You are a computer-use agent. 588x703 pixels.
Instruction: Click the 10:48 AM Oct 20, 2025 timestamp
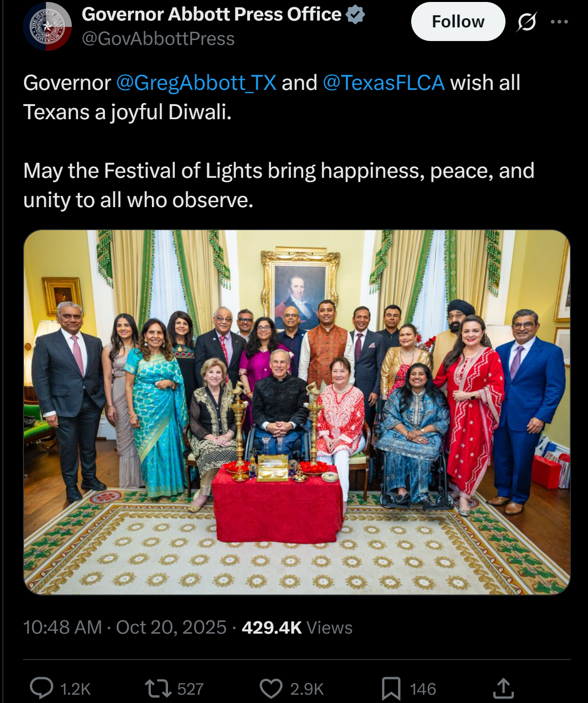(125, 627)
